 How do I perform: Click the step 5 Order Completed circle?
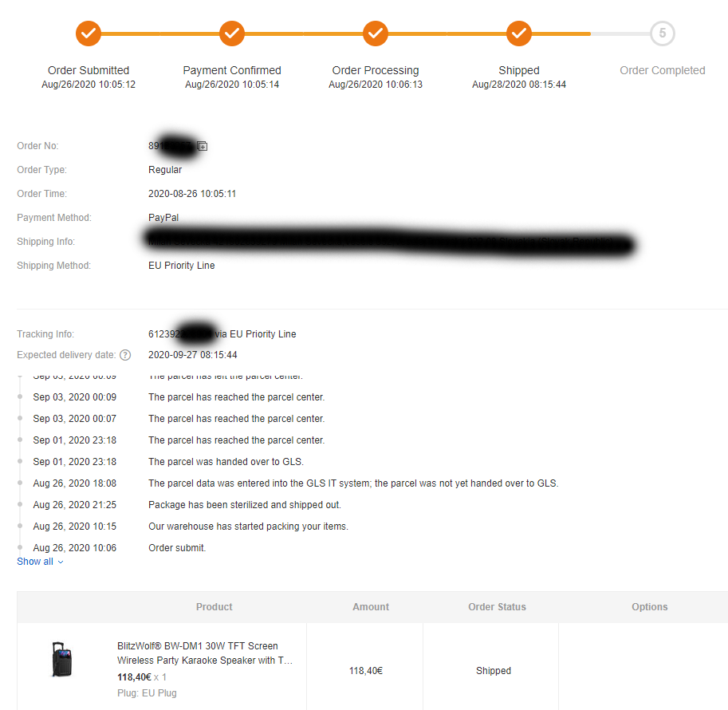(662, 34)
